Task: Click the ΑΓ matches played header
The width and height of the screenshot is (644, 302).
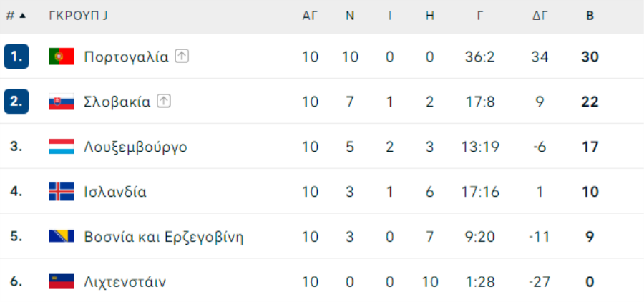Action: (x=310, y=16)
